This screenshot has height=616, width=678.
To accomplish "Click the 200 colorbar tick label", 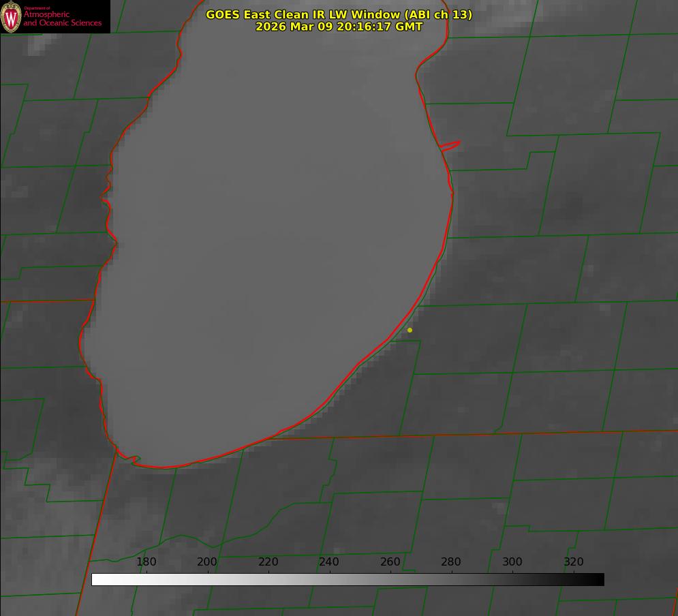I will point(207,562).
